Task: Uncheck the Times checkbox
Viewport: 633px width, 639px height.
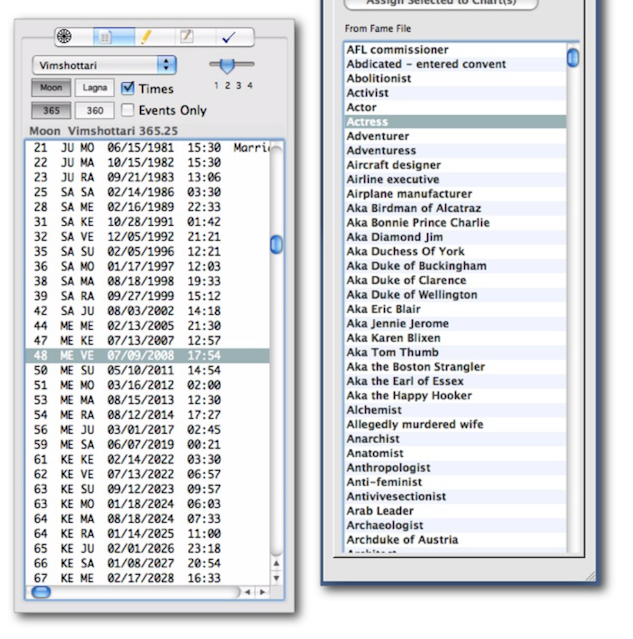Action: coord(128,89)
